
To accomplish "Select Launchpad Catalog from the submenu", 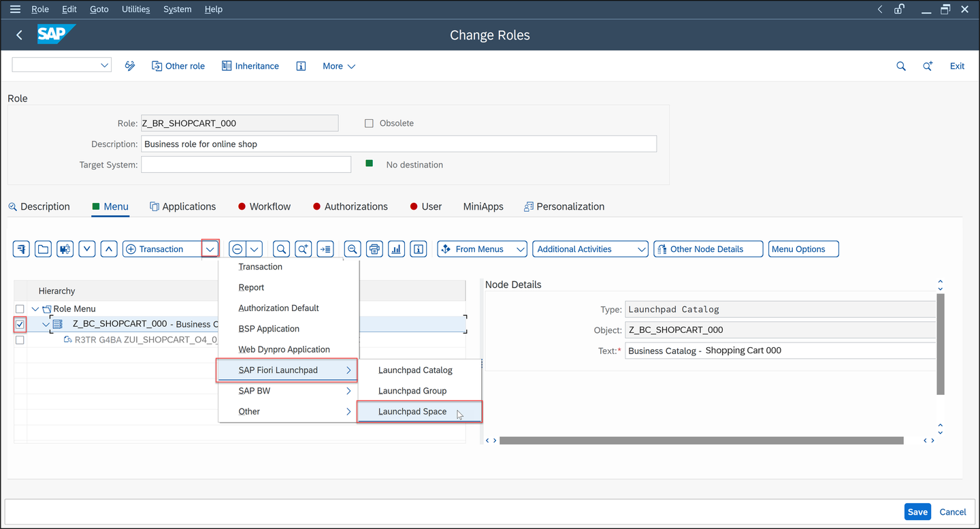I will click(x=419, y=370).
